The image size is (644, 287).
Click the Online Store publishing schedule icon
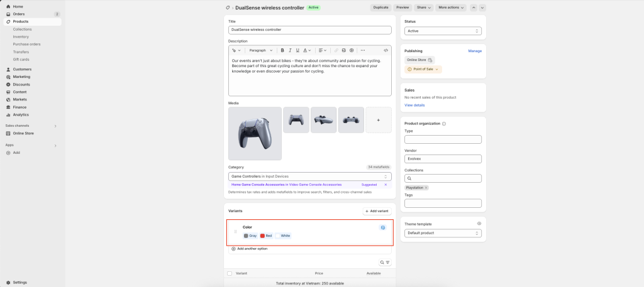(x=430, y=60)
